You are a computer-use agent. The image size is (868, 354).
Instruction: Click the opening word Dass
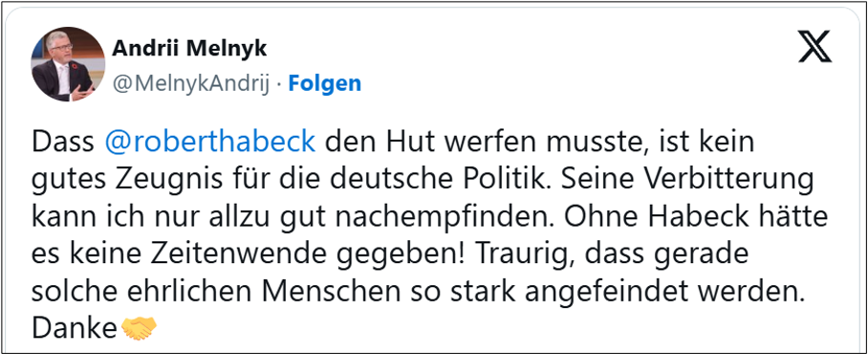coord(62,143)
